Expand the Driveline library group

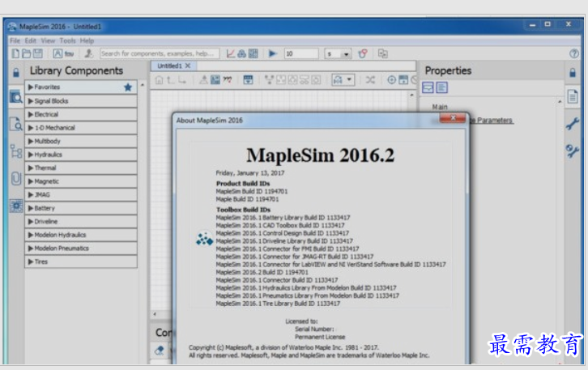click(81, 222)
